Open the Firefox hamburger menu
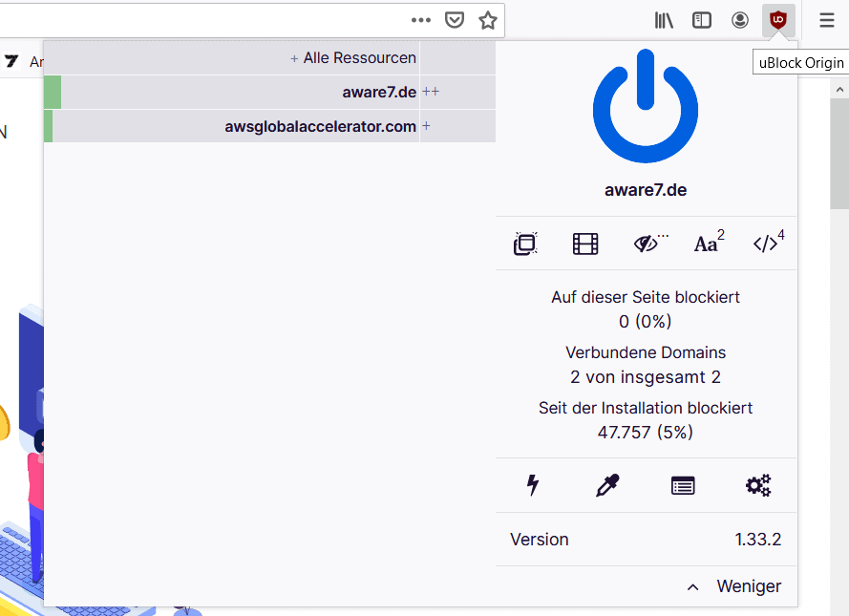 pyautogui.click(x=826, y=19)
